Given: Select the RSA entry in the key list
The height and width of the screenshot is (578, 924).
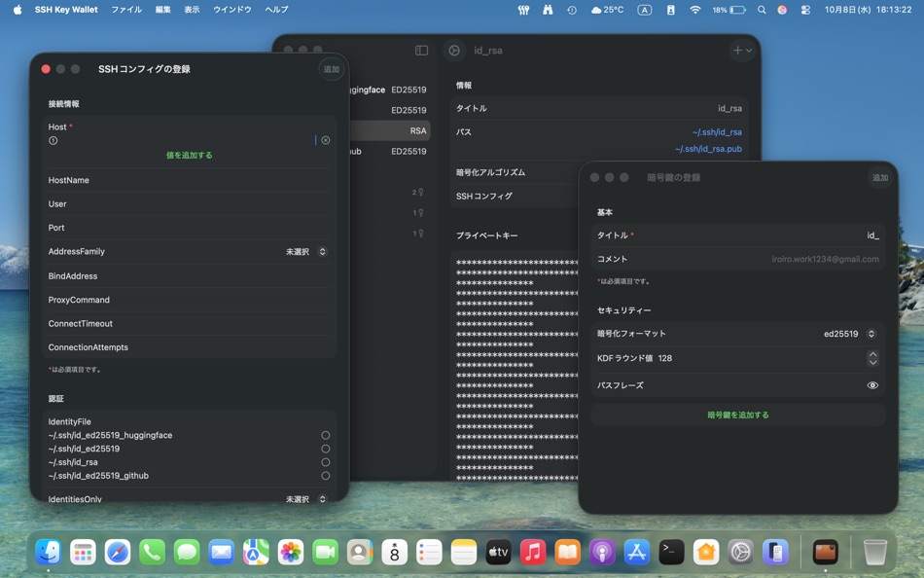Looking at the screenshot, I should click(x=399, y=130).
